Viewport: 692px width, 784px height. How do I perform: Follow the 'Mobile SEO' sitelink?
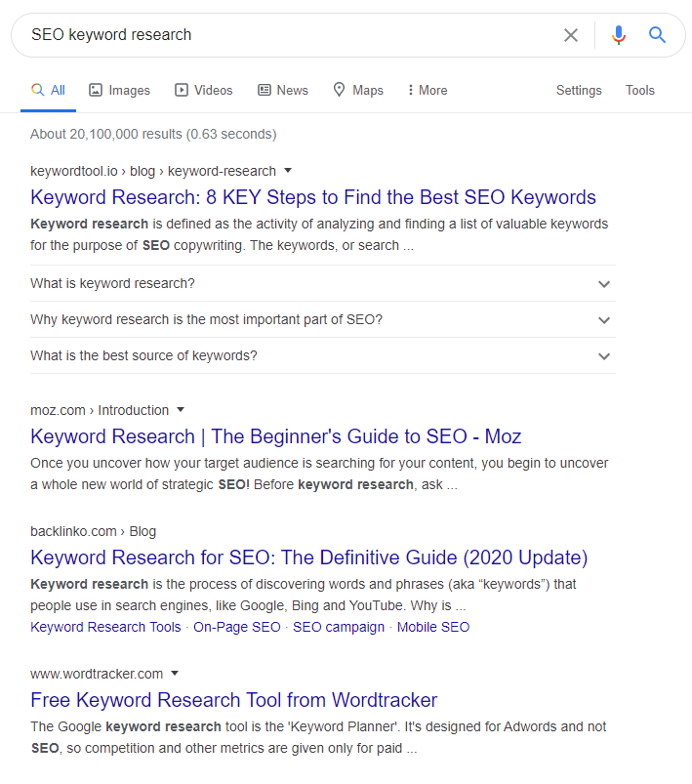[433, 627]
